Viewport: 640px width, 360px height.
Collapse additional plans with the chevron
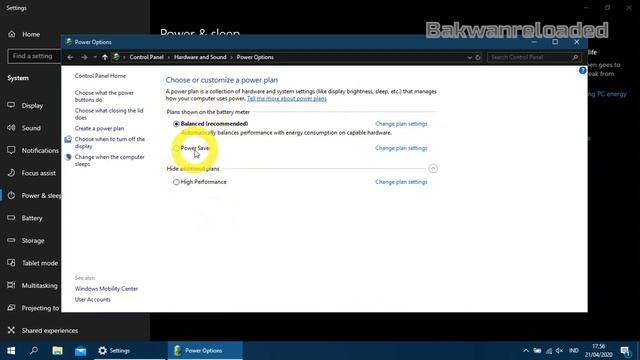(433, 169)
